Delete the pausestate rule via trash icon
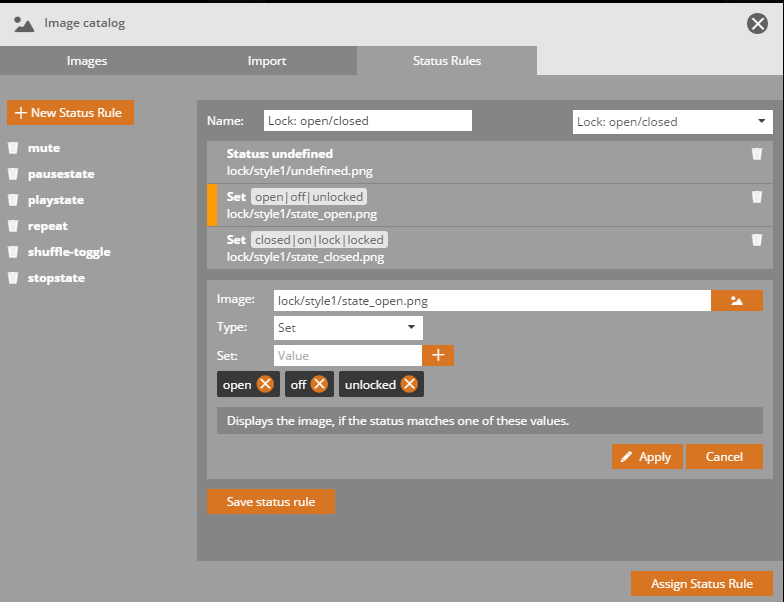Viewport: 784px width, 602px height. (13, 174)
